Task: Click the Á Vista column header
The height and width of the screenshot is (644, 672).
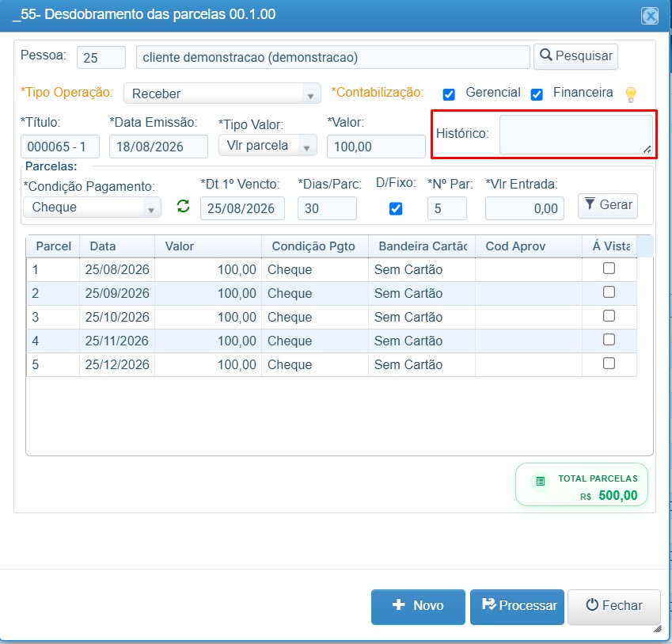Action: [x=609, y=246]
